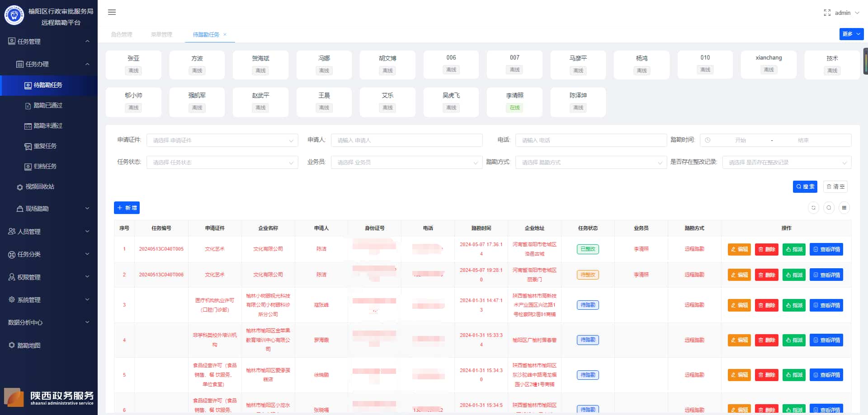Click the 申请人 input field
This screenshot has height=415, width=868.
tap(407, 140)
